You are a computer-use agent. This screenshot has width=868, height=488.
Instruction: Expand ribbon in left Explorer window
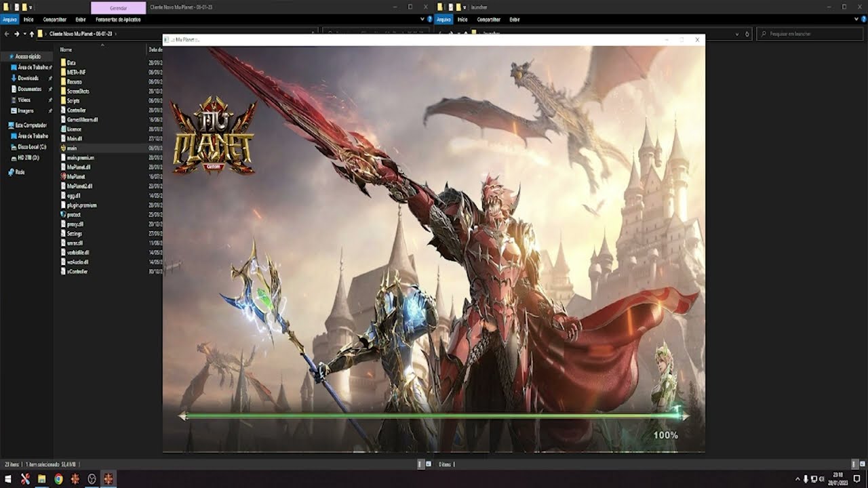[x=422, y=20]
